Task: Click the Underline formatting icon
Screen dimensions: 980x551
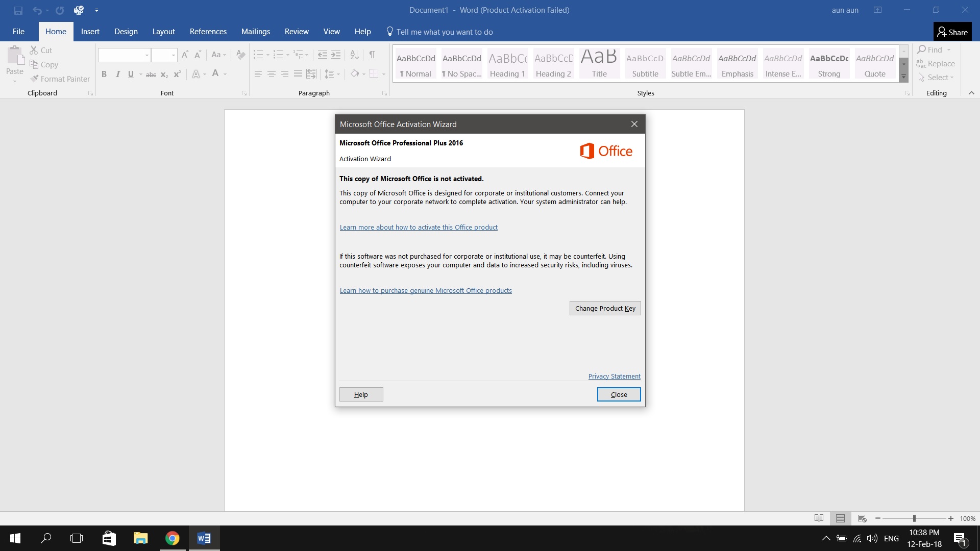Action: coord(130,74)
